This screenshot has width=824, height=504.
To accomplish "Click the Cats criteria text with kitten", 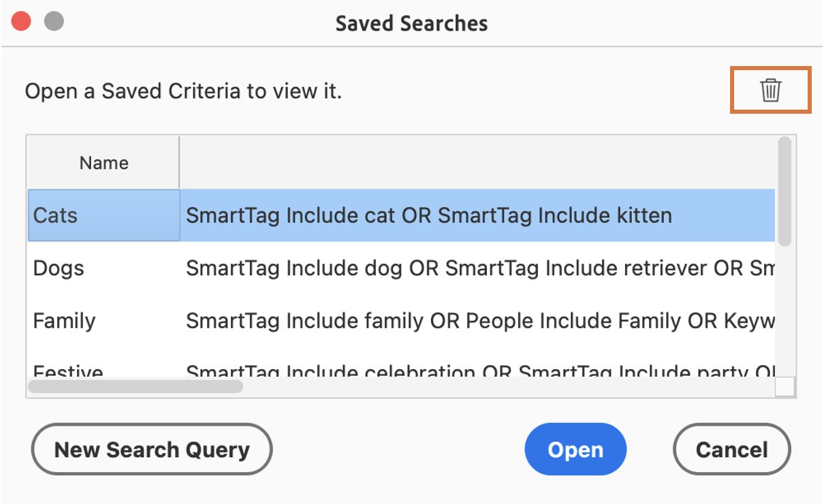I will click(x=429, y=215).
